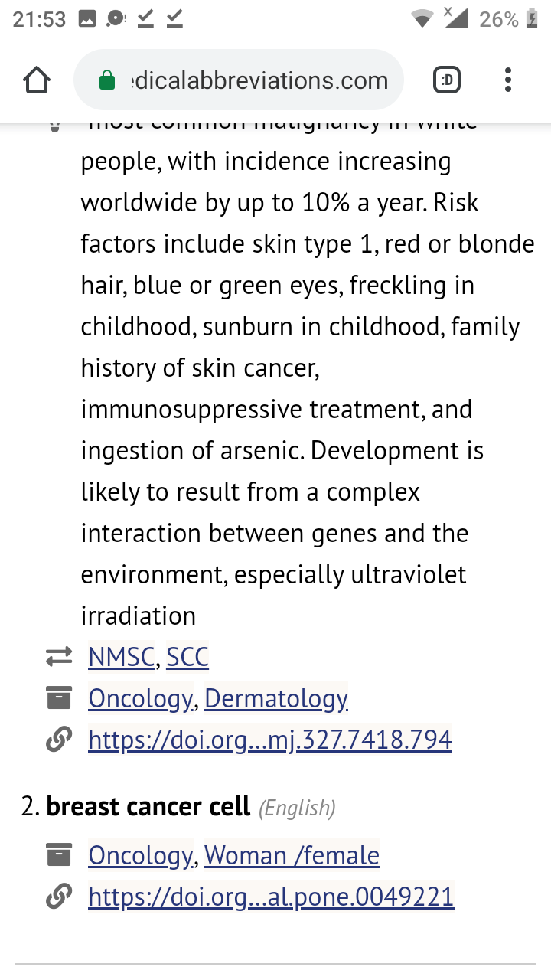
Task: Open Oncology category under breast cancer cell
Action: click(x=140, y=855)
